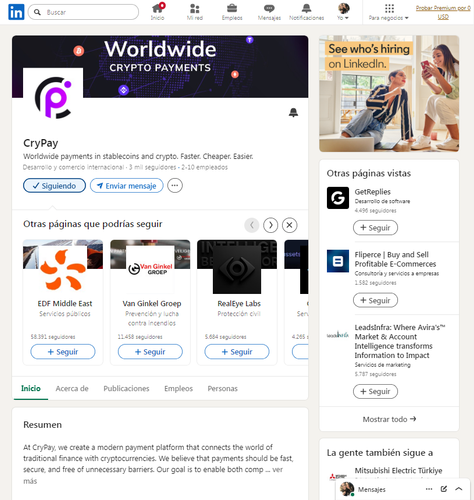Open Notificaciones bell in the navigation
The height and width of the screenshot is (500, 474).
tap(306, 12)
